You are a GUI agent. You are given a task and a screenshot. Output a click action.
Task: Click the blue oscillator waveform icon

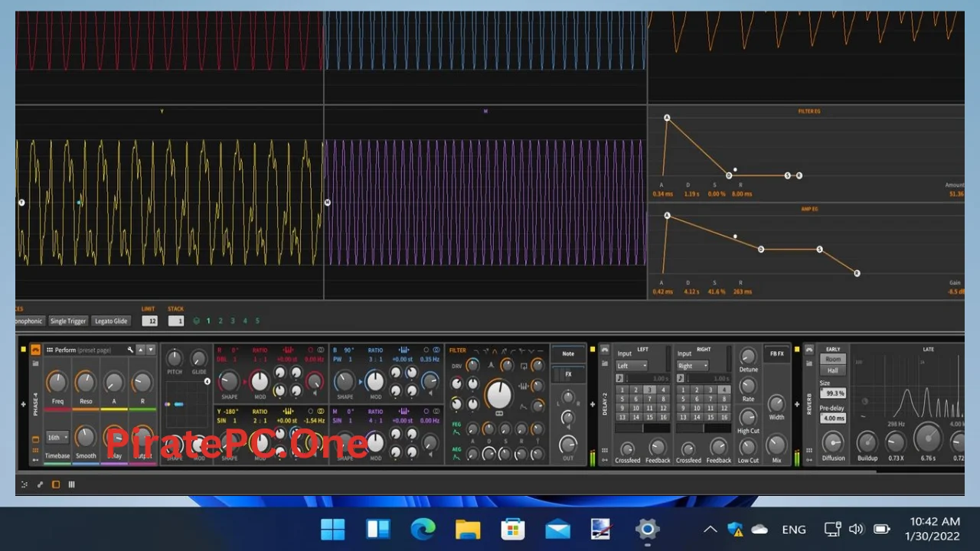(403, 350)
